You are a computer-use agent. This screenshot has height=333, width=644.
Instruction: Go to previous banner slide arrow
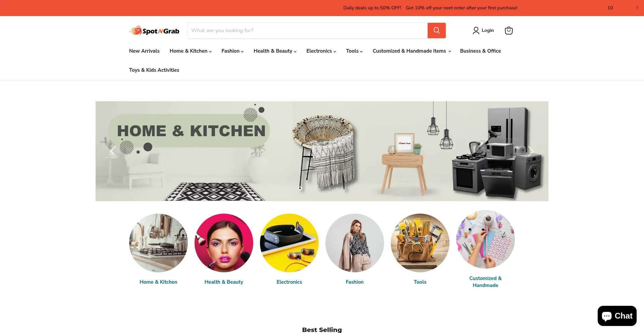point(113,151)
